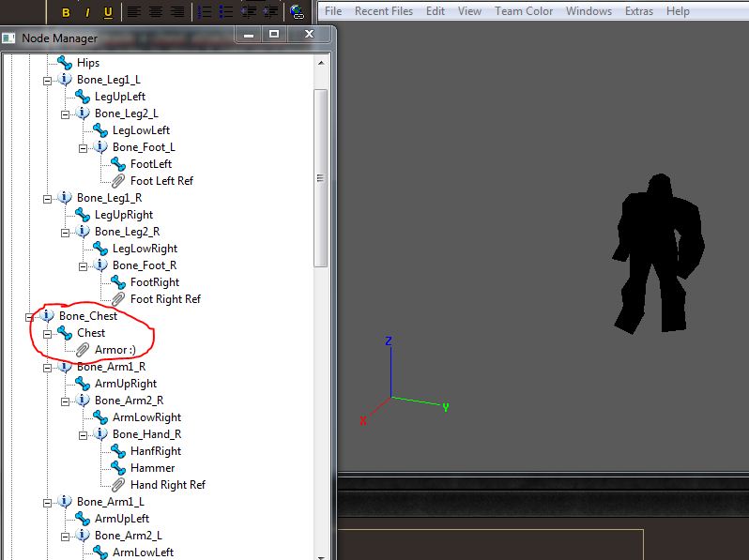This screenshot has height=560, width=749.
Task: Select the ArmLowRight bone icon
Action: pyautogui.click(x=99, y=417)
